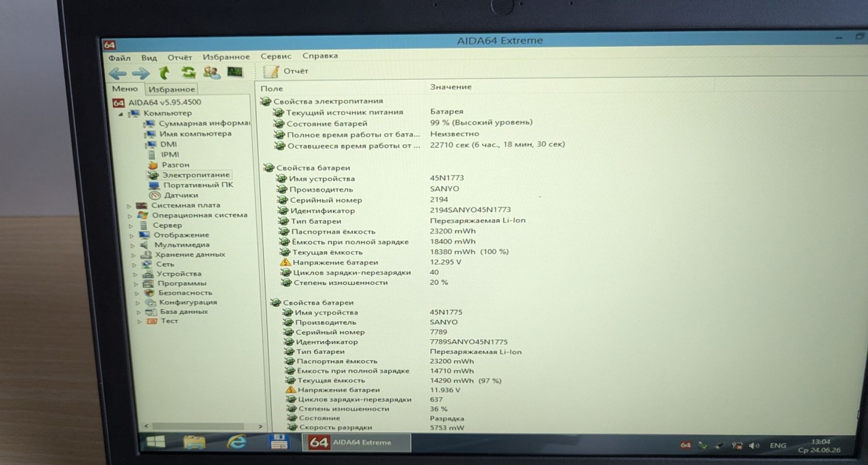Viewport: 868px width, 465px height.
Task: Open the volume speaker icon in the tray
Action: [754, 445]
